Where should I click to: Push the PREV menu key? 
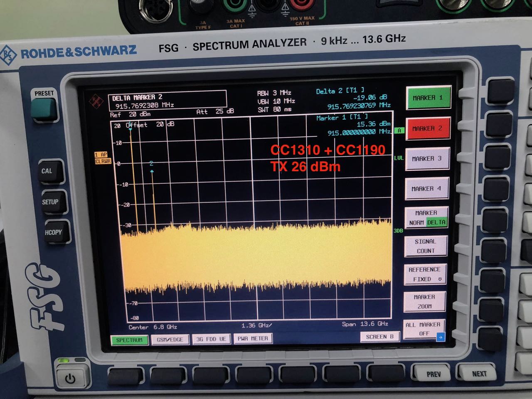pyautogui.click(x=433, y=374)
